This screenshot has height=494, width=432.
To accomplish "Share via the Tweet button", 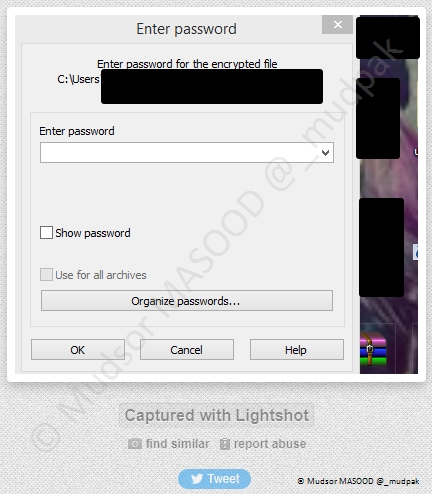I will (x=214, y=479).
